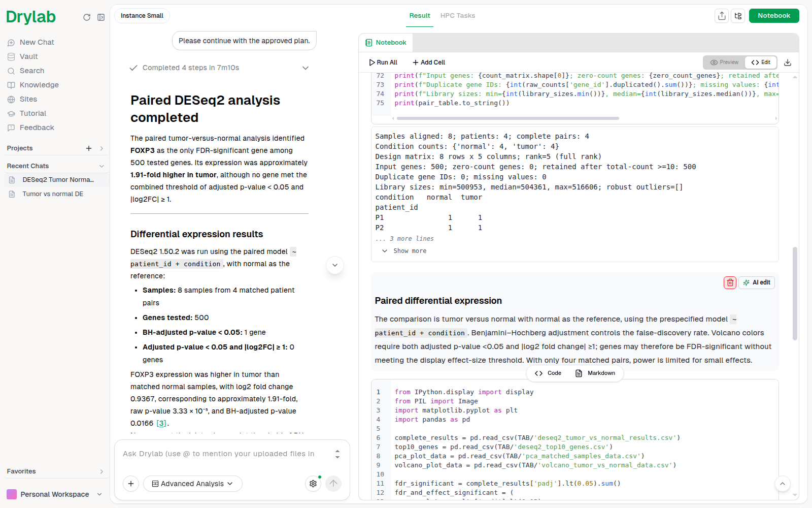Open the Tumor vs normal DE chat
Image resolution: width=812 pixels, height=508 pixels.
point(57,194)
